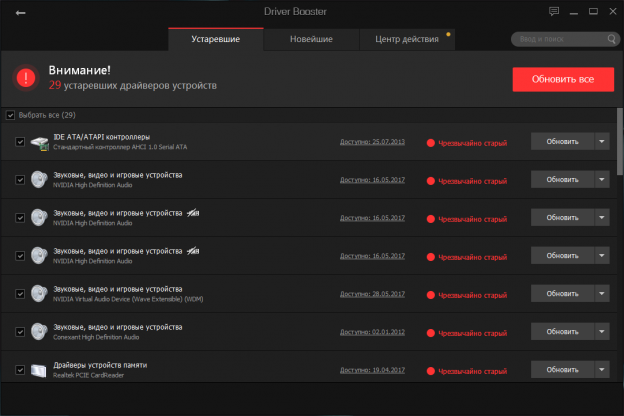The image size is (624, 416).
Task: Go back using the left arrow icon
Action: click(x=20, y=13)
